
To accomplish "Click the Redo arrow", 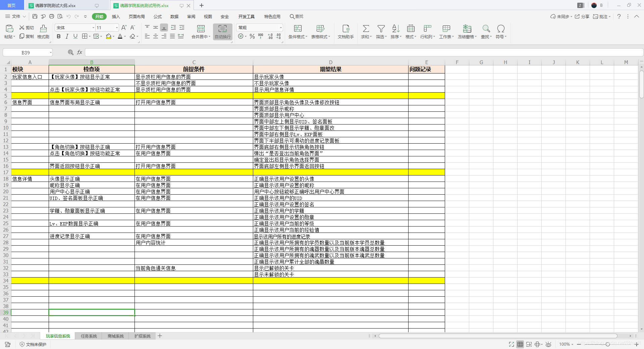I will click(x=77, y=16).
